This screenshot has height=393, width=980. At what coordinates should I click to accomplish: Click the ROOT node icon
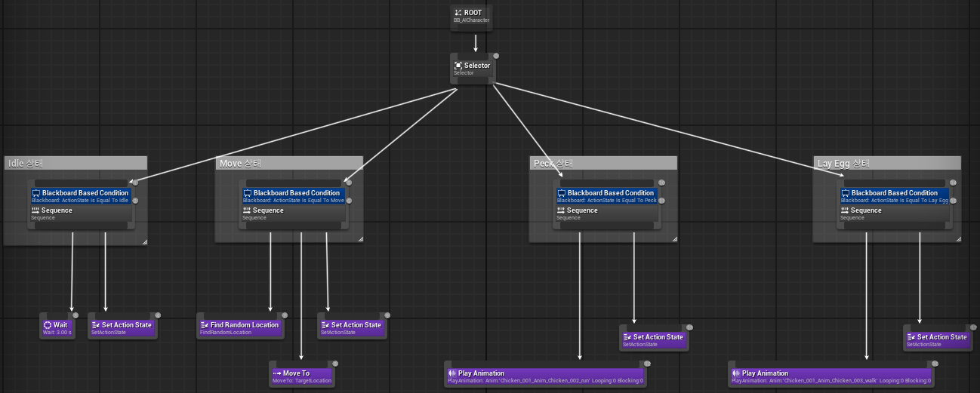[x=458, y=13]
